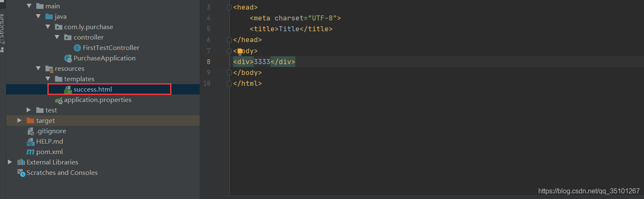Click the External Libraries icon
The width and height of the screenshot is (644, 199).
[21, 162]
